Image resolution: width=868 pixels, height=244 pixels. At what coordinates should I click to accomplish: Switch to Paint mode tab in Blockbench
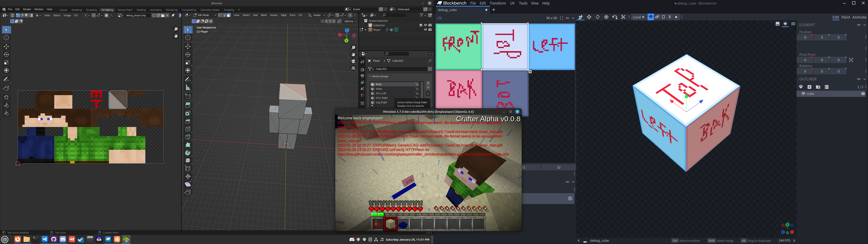pyautogui.click(x=845, y=18)
